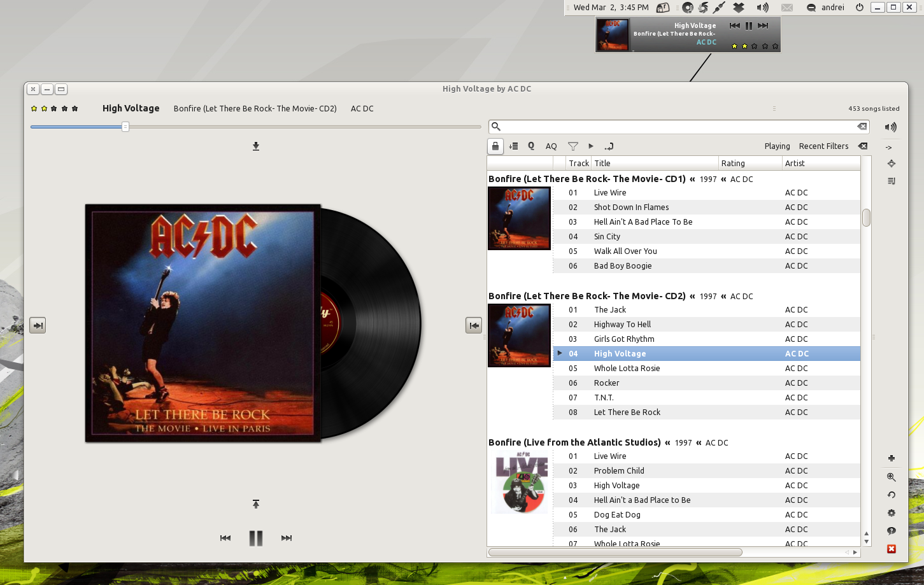This screenshot has width=924, height=585.
Task: Select the Dog Eat Dog track
Action: 707,515
